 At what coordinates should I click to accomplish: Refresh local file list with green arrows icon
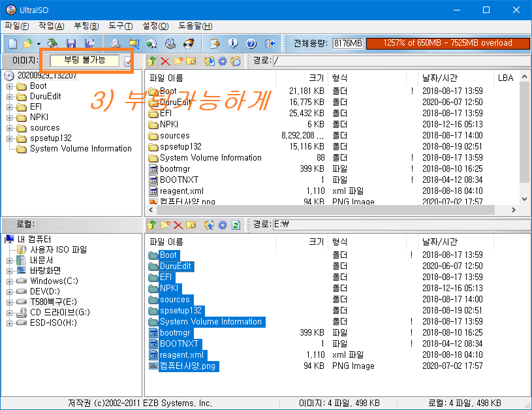[236, 225]
